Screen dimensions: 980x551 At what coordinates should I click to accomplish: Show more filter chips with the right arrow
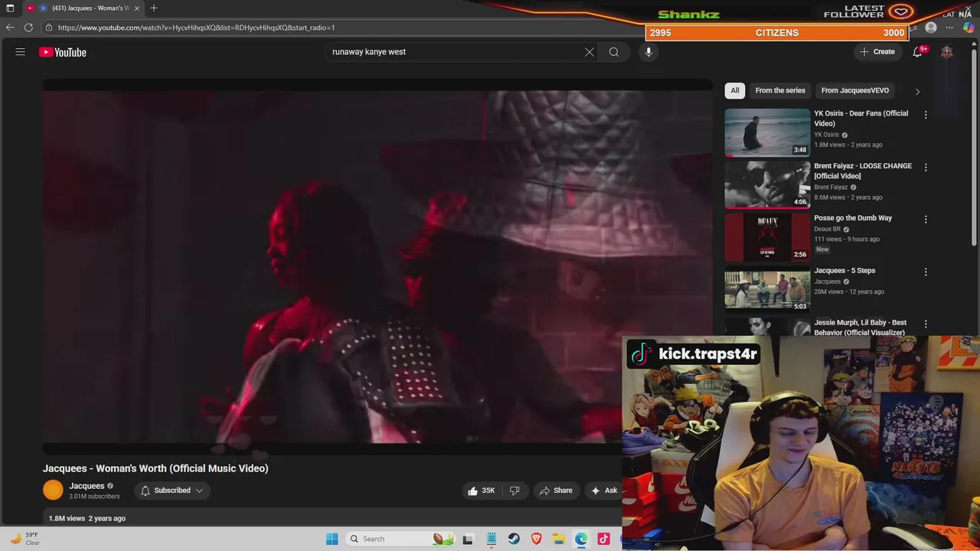(x=917, y=91)
